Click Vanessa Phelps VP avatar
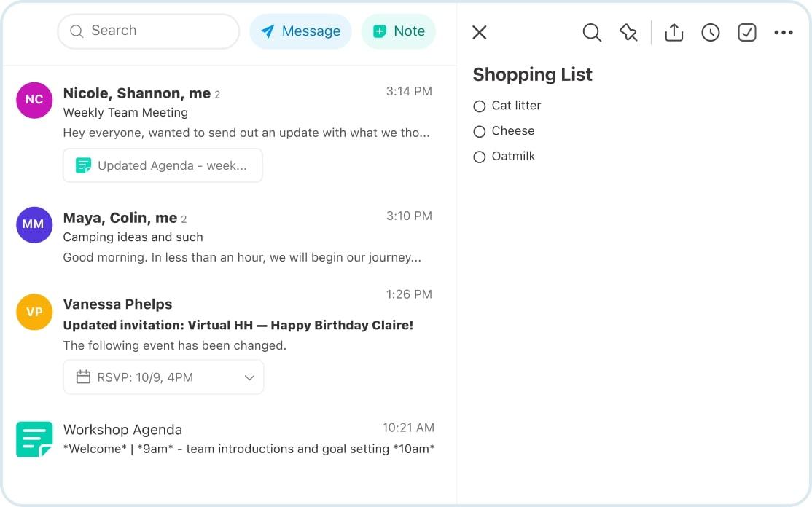This screenshot has width=812, height=507. pos(34,312)
